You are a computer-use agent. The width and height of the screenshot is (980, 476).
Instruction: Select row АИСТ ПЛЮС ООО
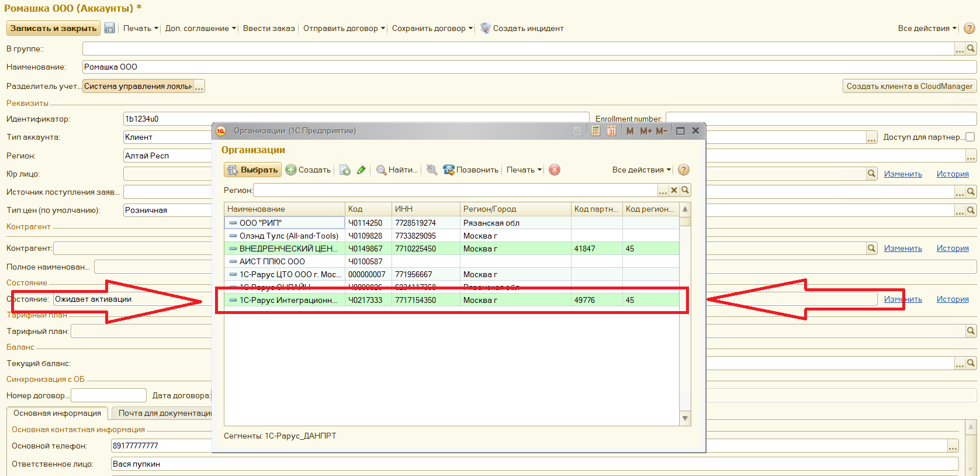click(451, 261)
